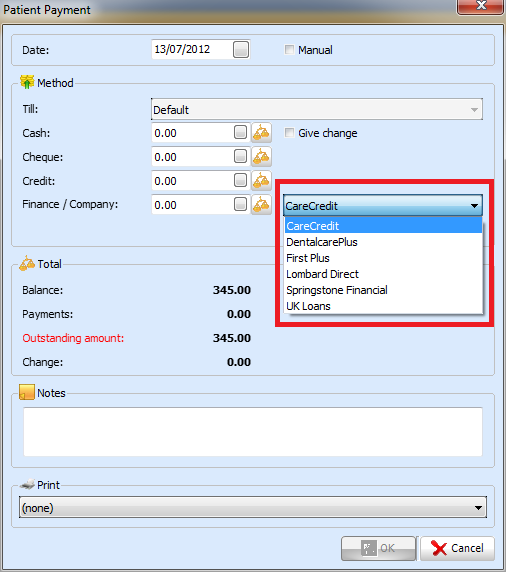Tick the Give change checkbox
The width and height of the screenshot is (506, 572).
[x=289, y=132]
